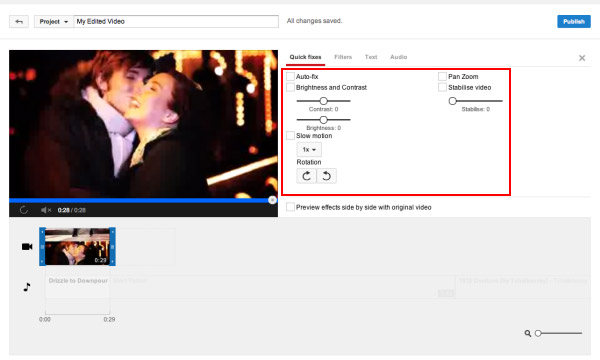Open the Project dropdown menu
This screenshot has height=360, width=600.
[54, 21]
